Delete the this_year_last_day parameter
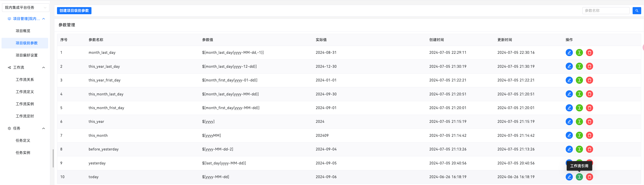Screen dimensions: 644x185 (589, 66)
